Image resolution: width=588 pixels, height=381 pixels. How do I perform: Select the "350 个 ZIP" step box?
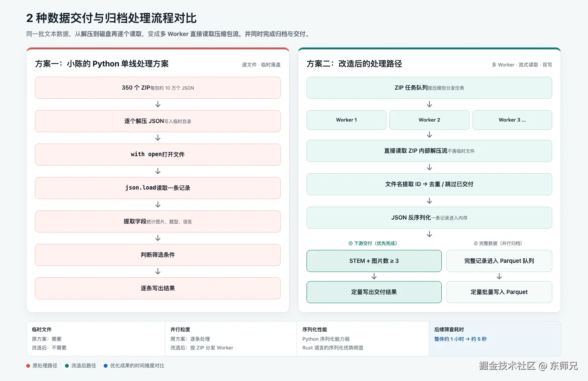(x=158, y=88)
